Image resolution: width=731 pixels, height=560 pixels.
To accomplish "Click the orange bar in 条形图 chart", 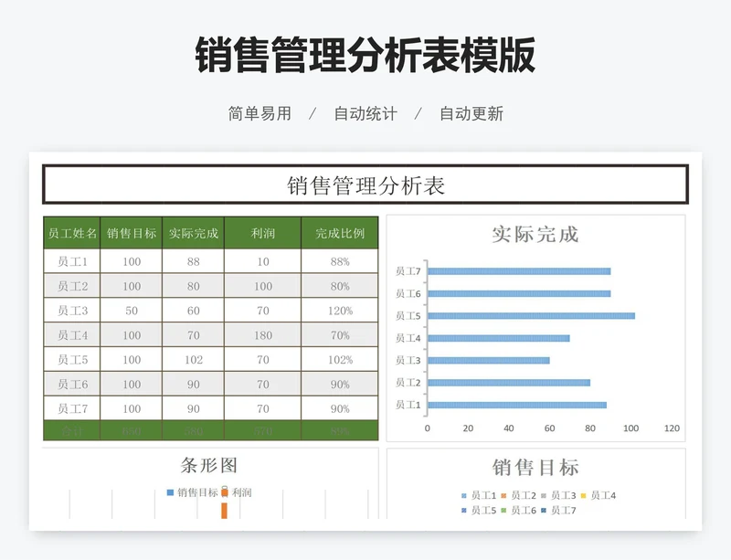I will tap(224, 511).
